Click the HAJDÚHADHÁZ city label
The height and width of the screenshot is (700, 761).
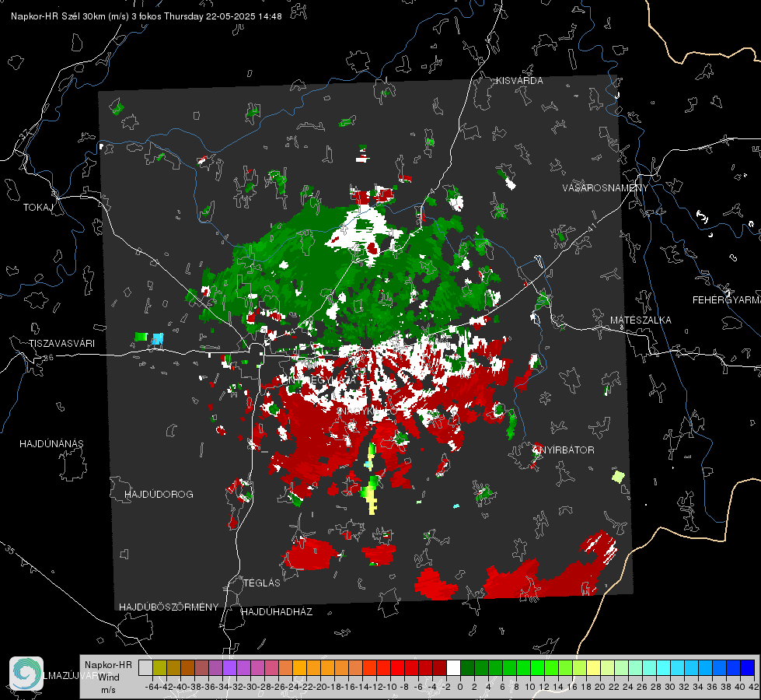click(277, 611)
